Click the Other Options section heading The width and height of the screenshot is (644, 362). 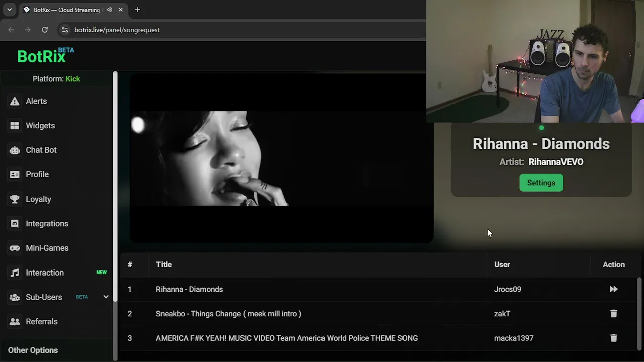coord(33,350)
